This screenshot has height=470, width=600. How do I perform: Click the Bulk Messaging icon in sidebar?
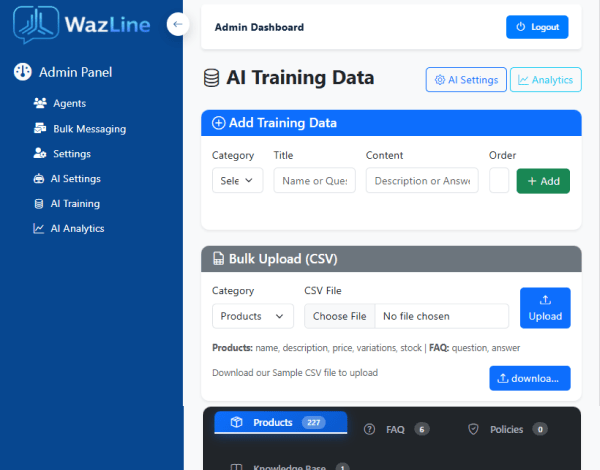click(40, 129)
